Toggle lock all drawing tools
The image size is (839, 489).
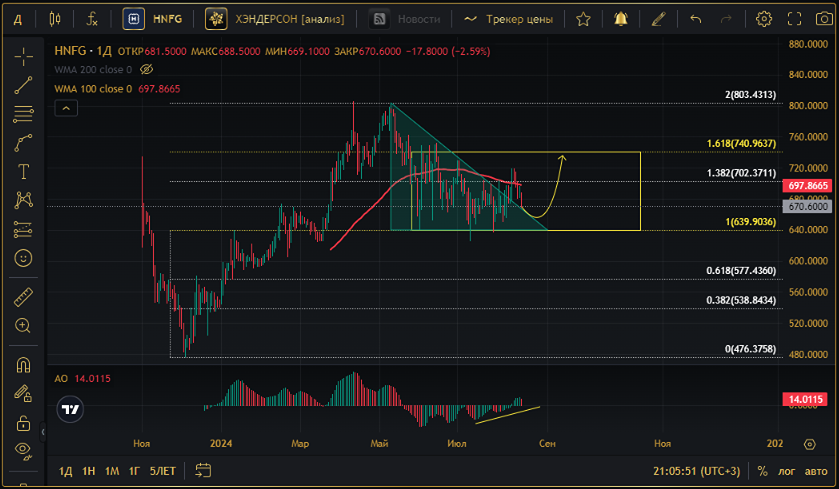tap(23, 423)
